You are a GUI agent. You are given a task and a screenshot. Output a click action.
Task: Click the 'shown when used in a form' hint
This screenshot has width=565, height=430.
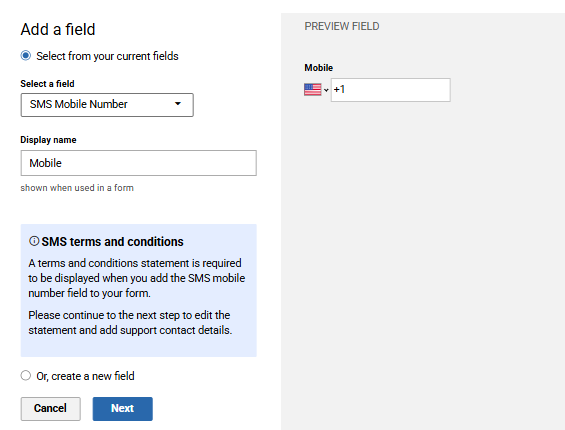[x=77, y=188]
